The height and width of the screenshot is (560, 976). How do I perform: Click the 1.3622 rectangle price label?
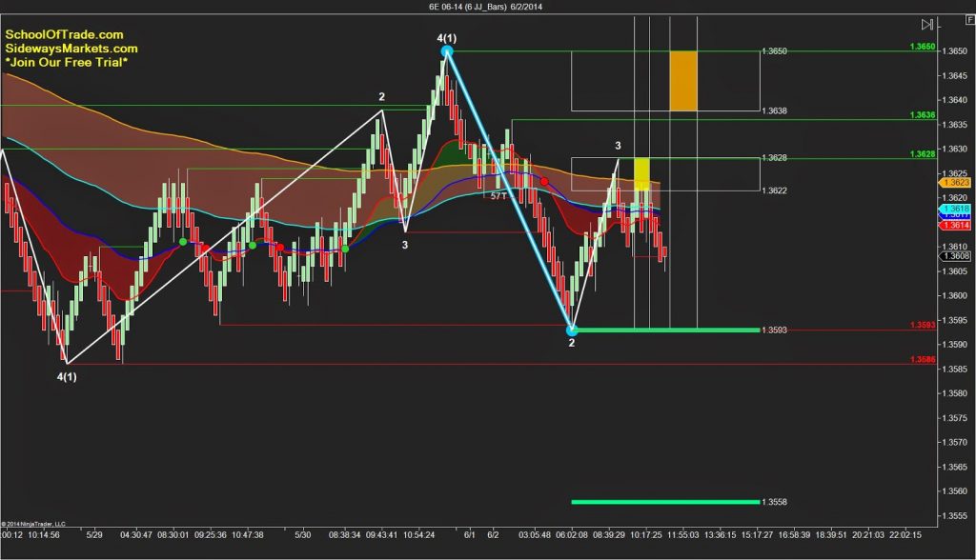(774, 190)
